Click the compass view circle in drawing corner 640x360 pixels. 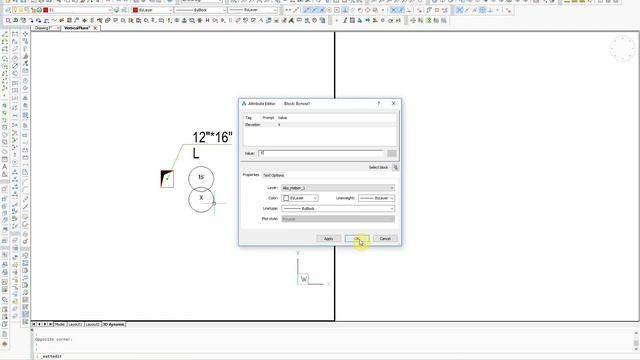(x=623, y=48)
